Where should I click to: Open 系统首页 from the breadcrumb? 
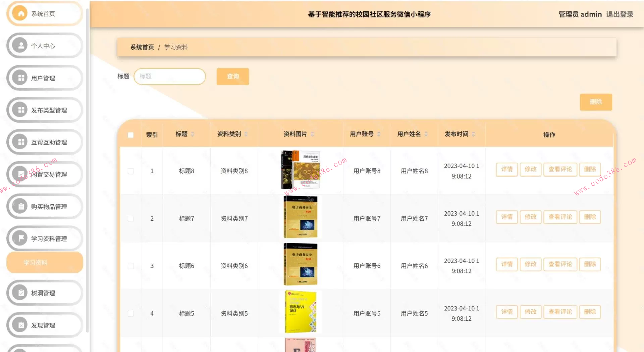141,47
